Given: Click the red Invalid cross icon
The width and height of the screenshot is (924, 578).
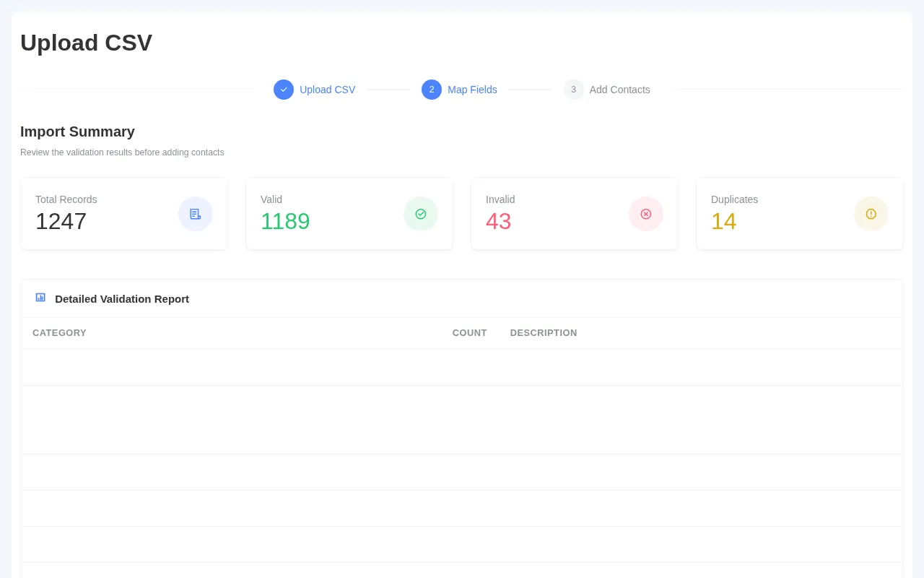Looking at the screenshot, I should (646, 214).
